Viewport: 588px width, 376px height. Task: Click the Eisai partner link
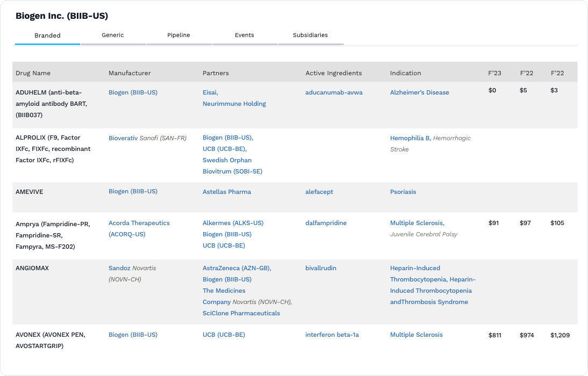pos(209,92)
